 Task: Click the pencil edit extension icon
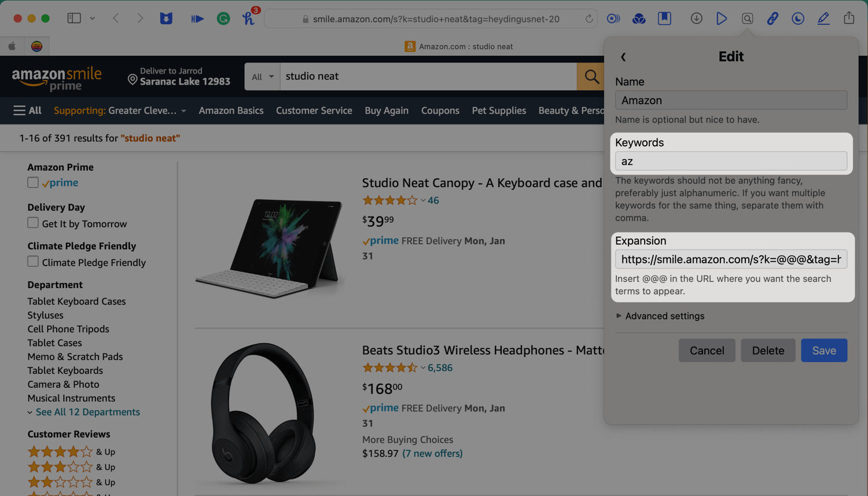[x=823, y=19]
